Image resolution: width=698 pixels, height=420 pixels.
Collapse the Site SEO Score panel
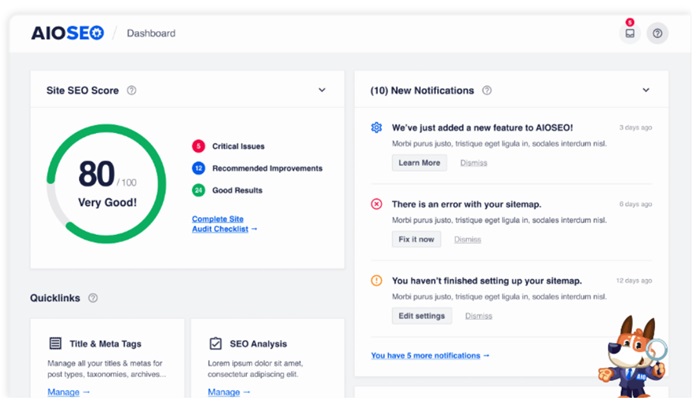pyautogui.click(x=322, y=90)
